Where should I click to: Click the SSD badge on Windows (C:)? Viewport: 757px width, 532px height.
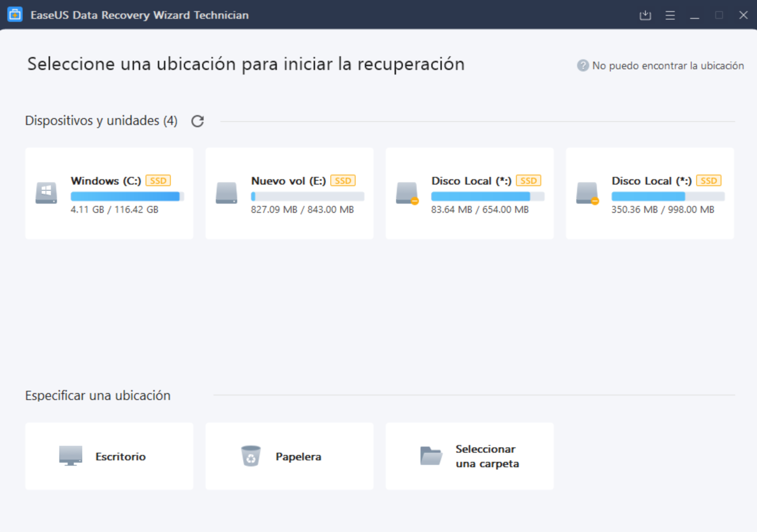tap(158, 180)
